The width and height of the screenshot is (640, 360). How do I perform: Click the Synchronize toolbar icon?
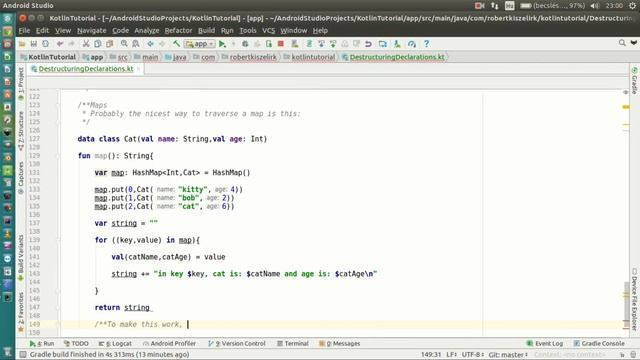(45, 44)
